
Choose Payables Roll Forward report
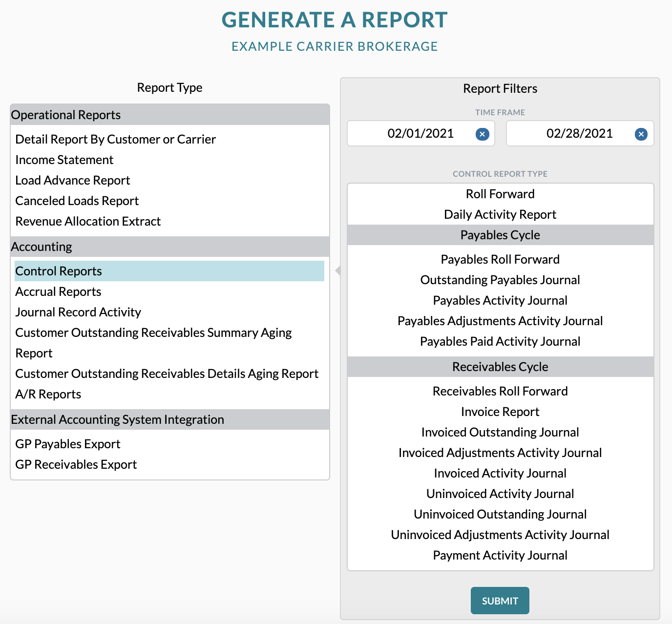click(x=500, y=259)
